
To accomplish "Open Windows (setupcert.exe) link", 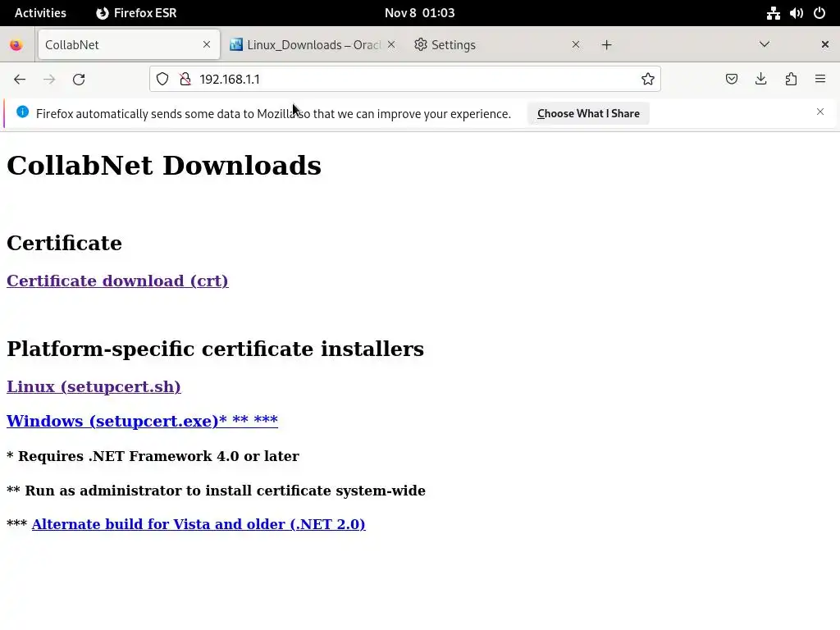I will (x=142, y=421).
